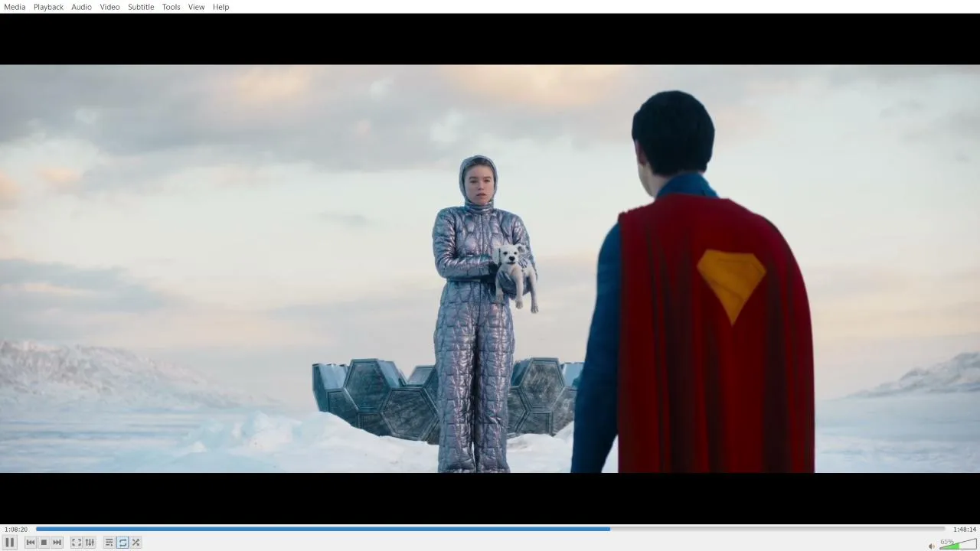The image size is (980, 551).
Task: Click the total time 1:48:14
Action: (x=965, y=530)
